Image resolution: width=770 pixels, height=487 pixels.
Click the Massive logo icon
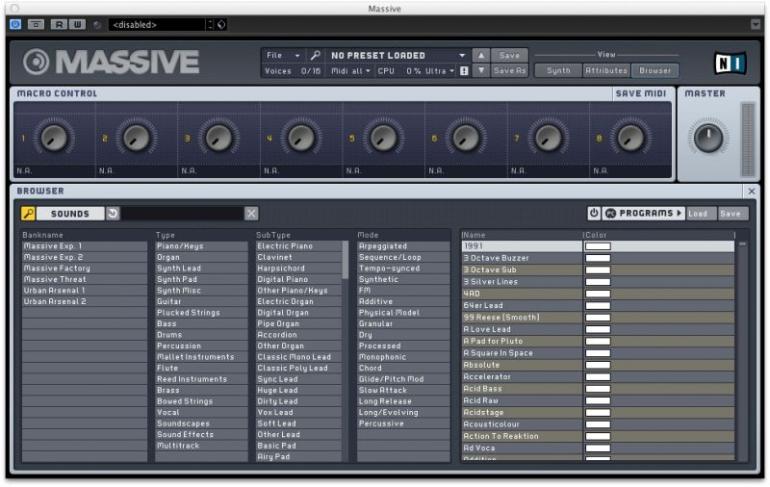36,62
